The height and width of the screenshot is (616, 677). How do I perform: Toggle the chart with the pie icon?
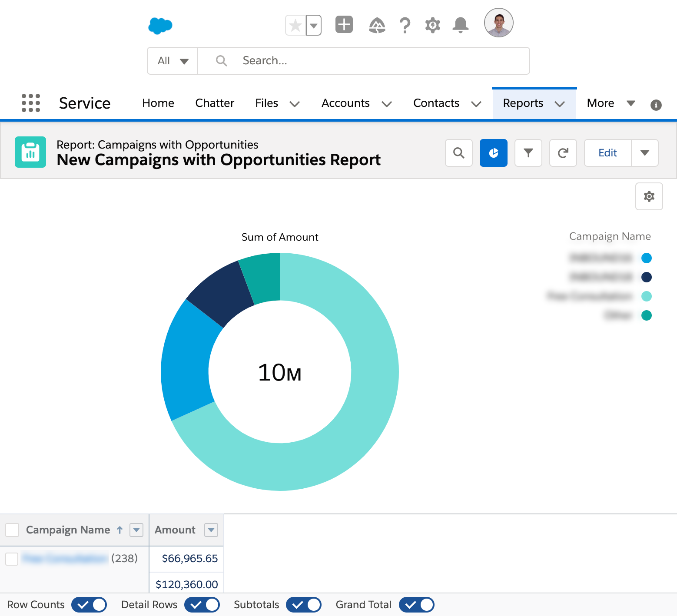coord(493,153)
